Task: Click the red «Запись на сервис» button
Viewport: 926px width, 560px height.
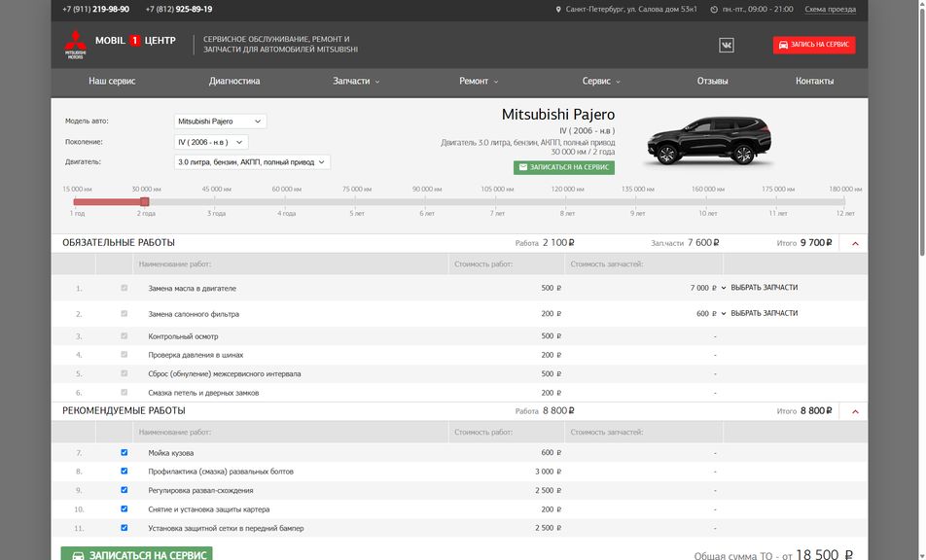Action: (x=814, y=45)
